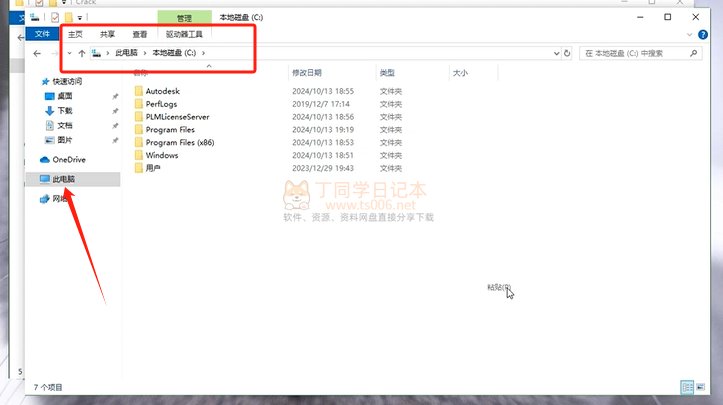Click the pin icon beside 文档
Image resolution: width=723 pixels, height=405 pixels.
coord(115,126)
